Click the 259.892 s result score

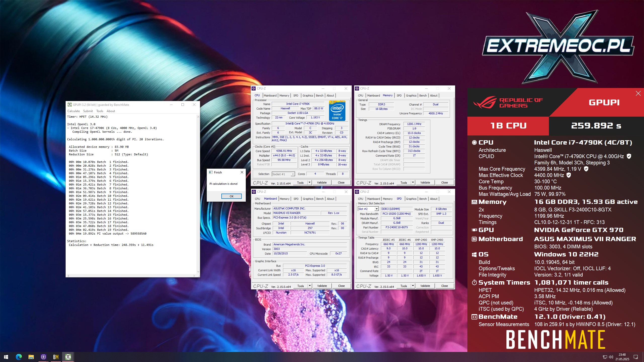tap(596, 126)
